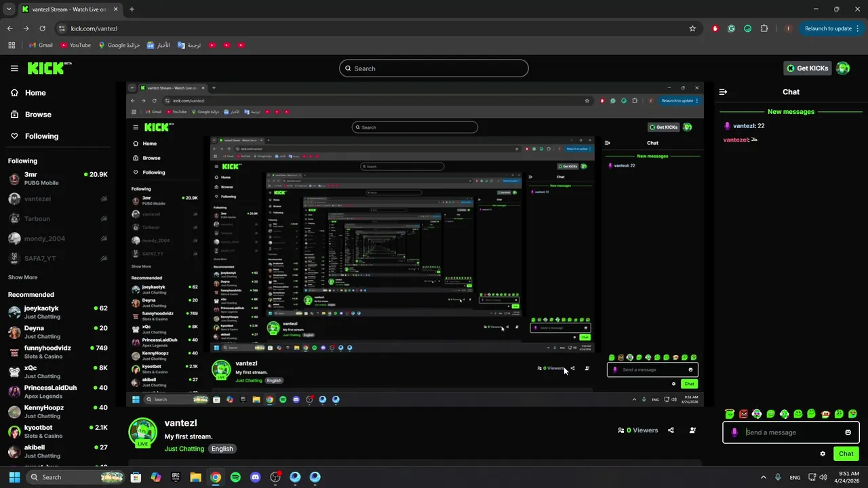Open Tarboun channel in Following
Viewport: 868px width, 488px height.
pos(58,218)
